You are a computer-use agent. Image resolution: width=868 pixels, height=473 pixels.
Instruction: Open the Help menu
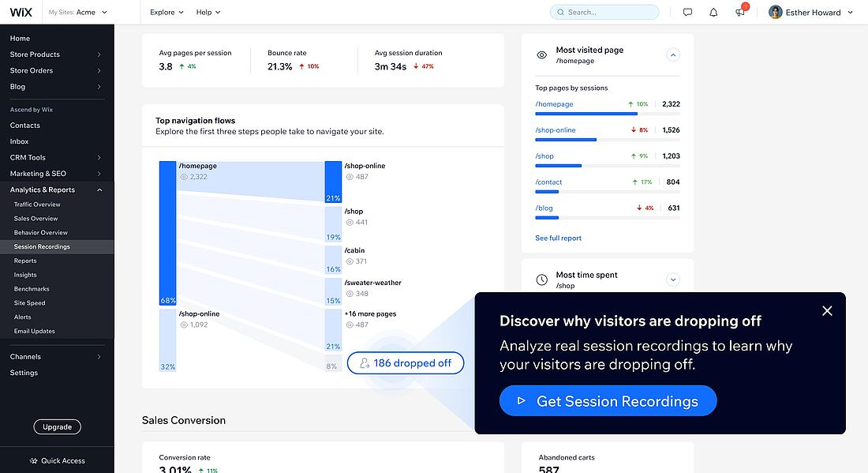[x=208, y=12]
